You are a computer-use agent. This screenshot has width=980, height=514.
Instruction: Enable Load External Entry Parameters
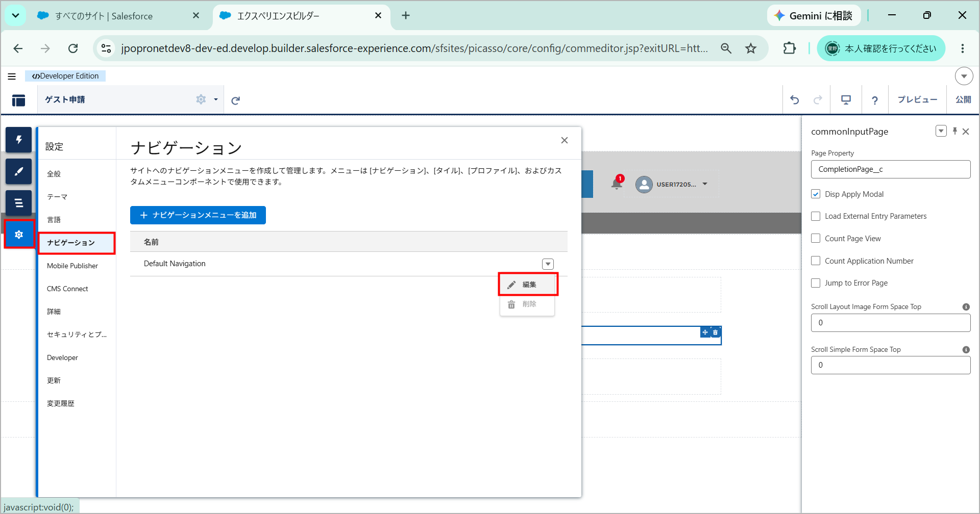816,216
